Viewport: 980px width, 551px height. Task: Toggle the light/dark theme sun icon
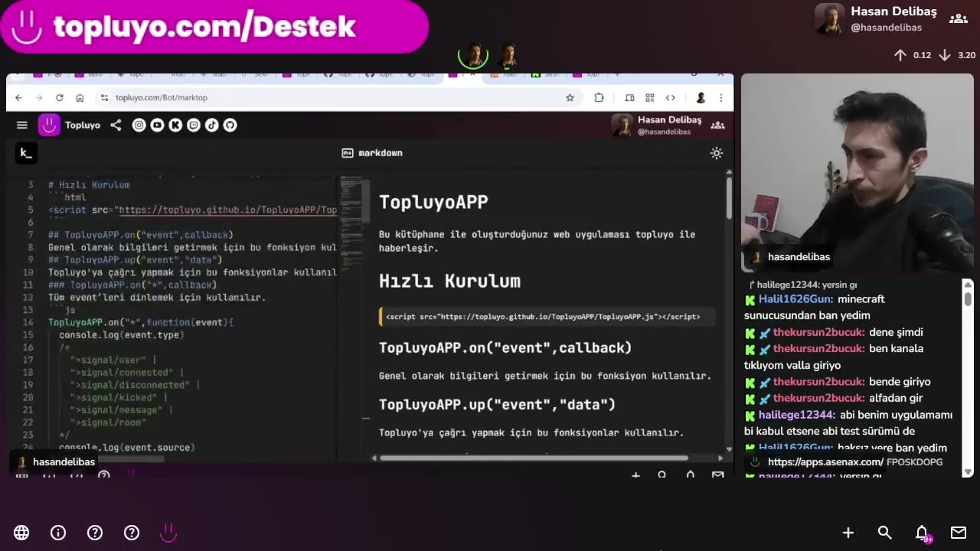coord(717,153)
